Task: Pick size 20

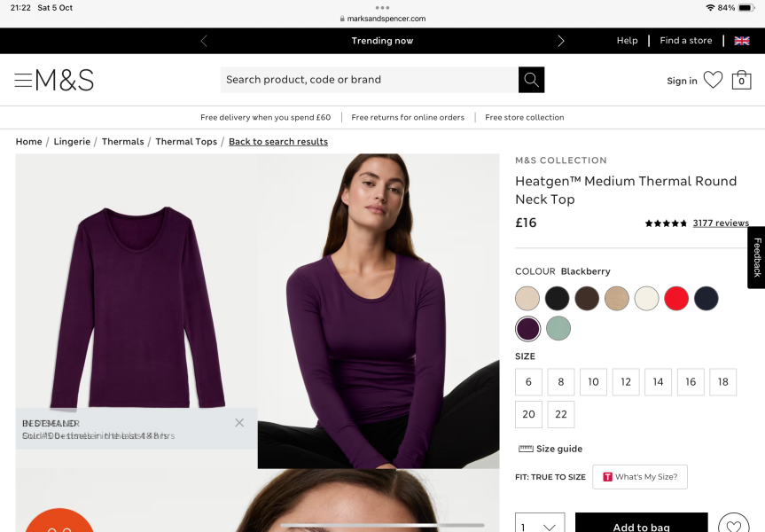Action: pos(528,414)
